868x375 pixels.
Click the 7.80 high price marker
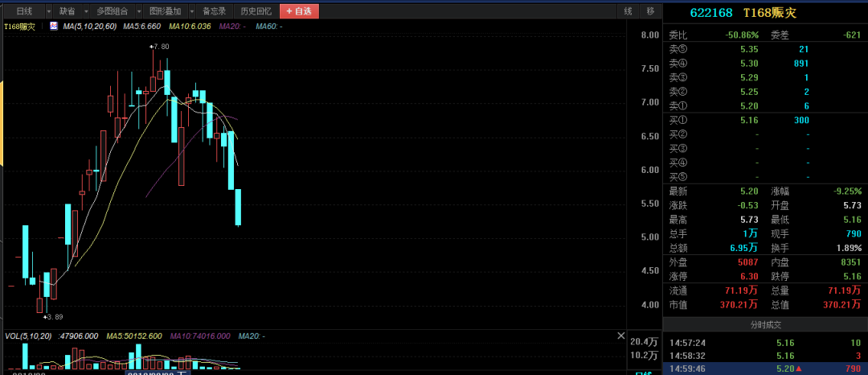[x=160, y=47]
